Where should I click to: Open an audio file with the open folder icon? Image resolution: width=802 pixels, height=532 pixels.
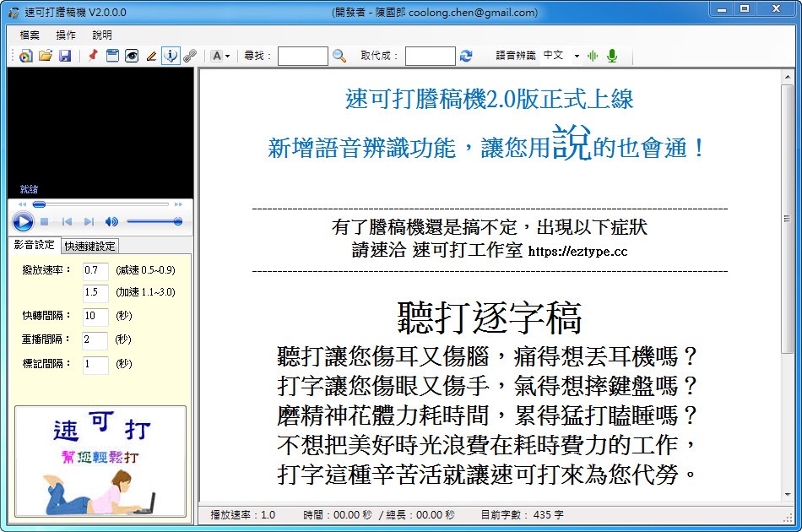point(46,55)
